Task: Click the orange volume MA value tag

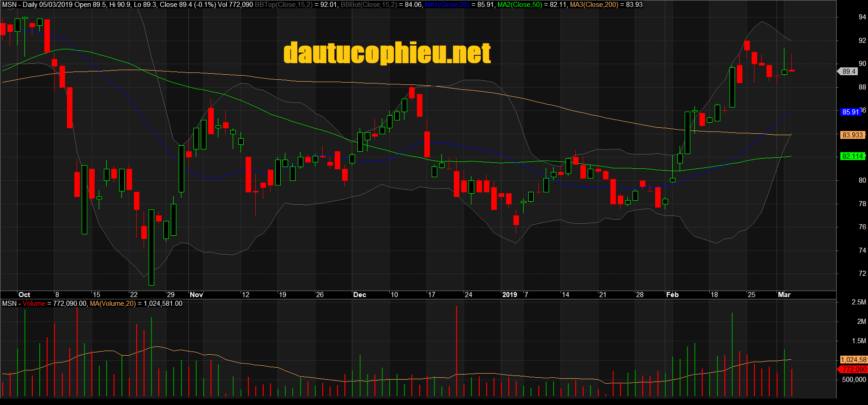Action: click(x=853, y=360)
